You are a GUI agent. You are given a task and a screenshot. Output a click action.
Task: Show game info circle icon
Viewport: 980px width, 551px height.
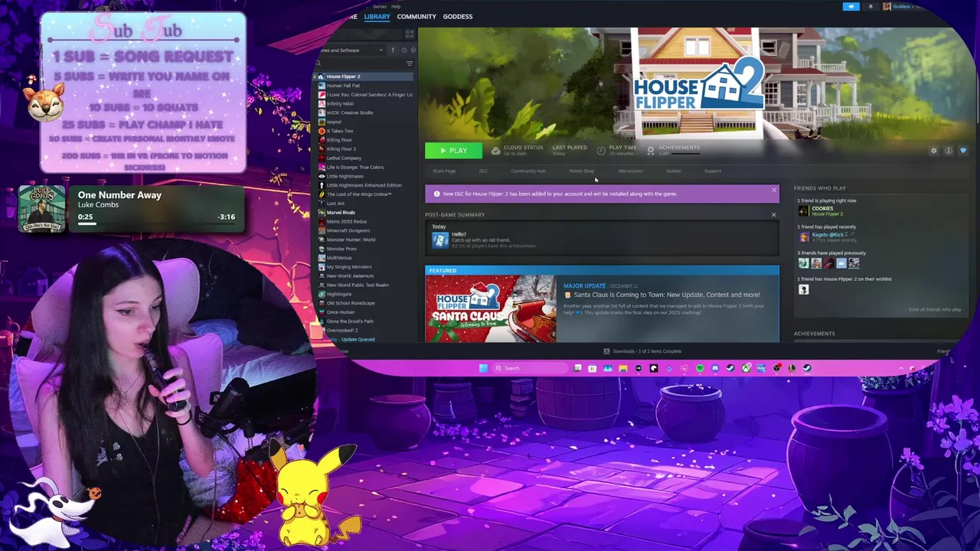(x=948, y=151)
